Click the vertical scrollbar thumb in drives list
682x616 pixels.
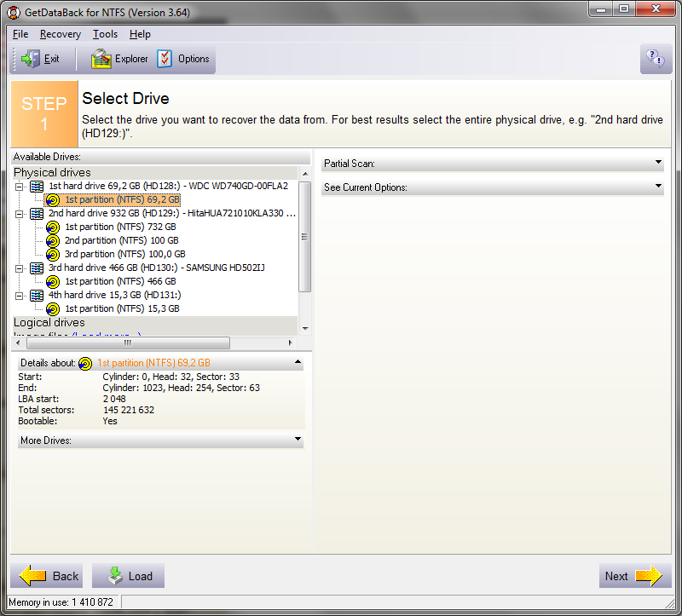coord(305,237)
